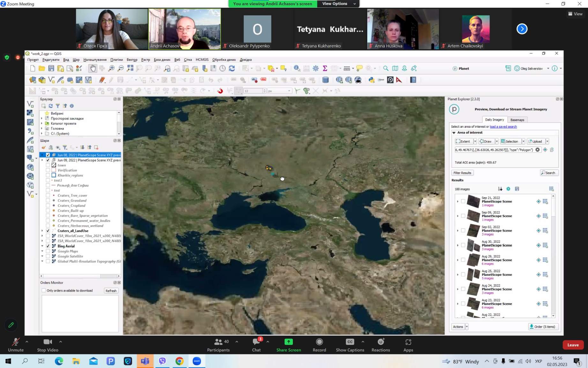This screenshot has height=368, width=588.
Task: Click the Order (5 items) button
Action: pos(543,326)
